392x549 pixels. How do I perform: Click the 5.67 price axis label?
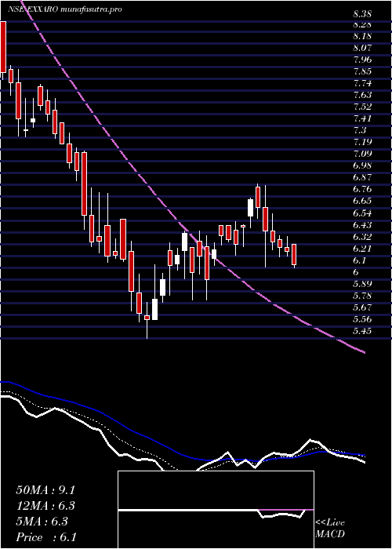pos(362,307)
